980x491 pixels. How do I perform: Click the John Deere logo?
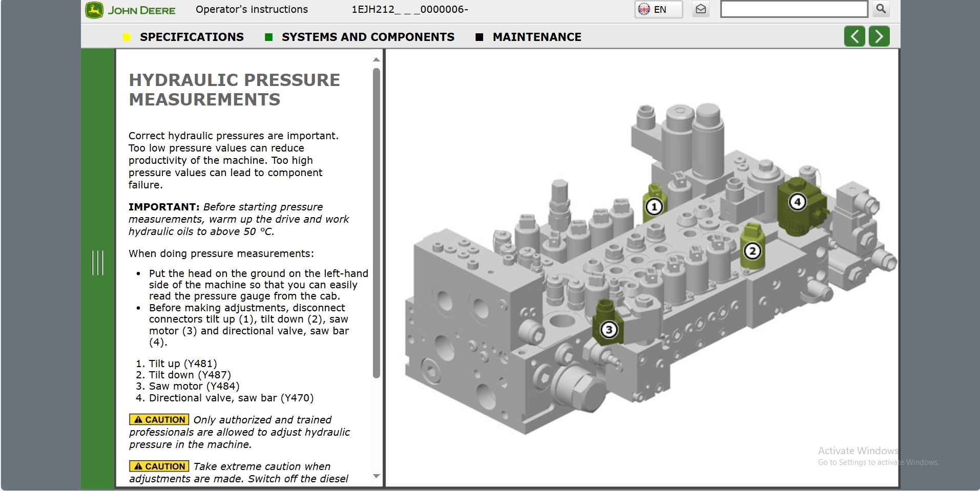[131, 10]
